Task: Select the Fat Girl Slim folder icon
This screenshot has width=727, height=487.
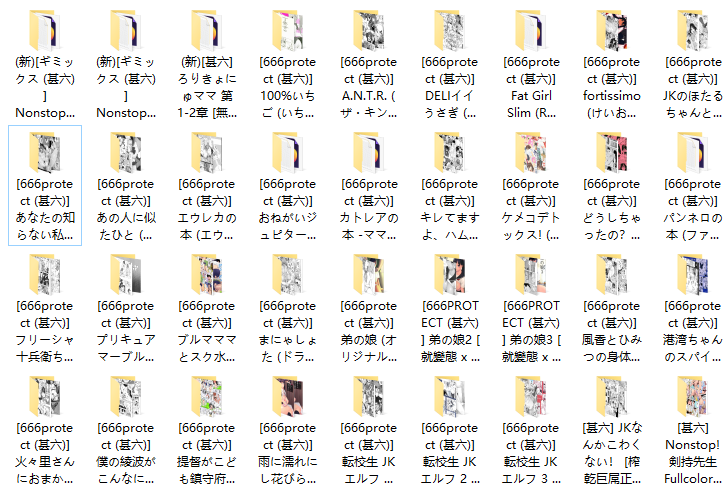Action: click(531, 31)
